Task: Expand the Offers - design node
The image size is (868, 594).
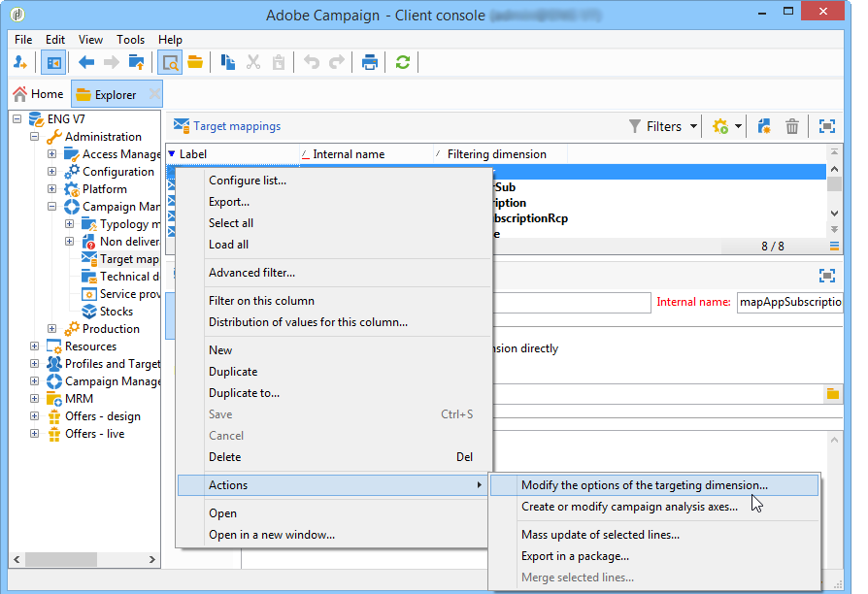Action: pos(34,416)
